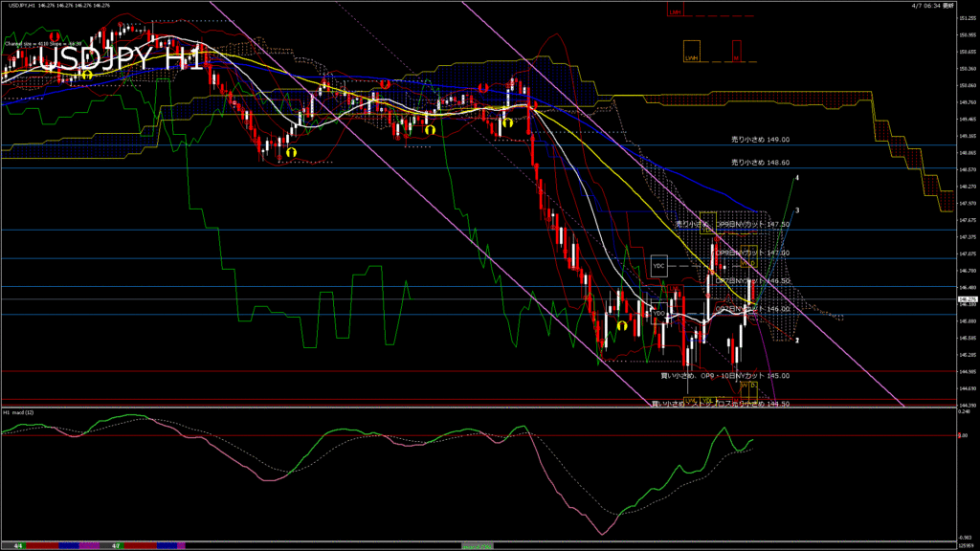Select the H1 macd (12) indicator label

[x=21, y=412]
